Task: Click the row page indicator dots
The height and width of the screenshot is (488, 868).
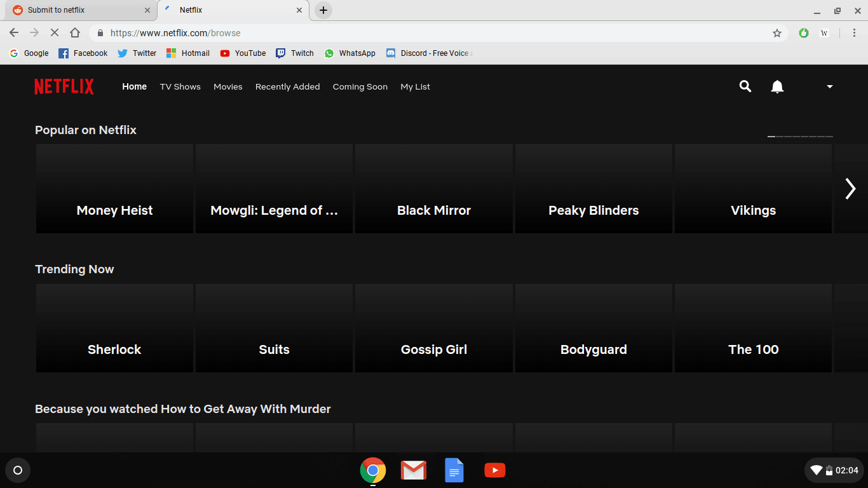Action: point(800,137)
